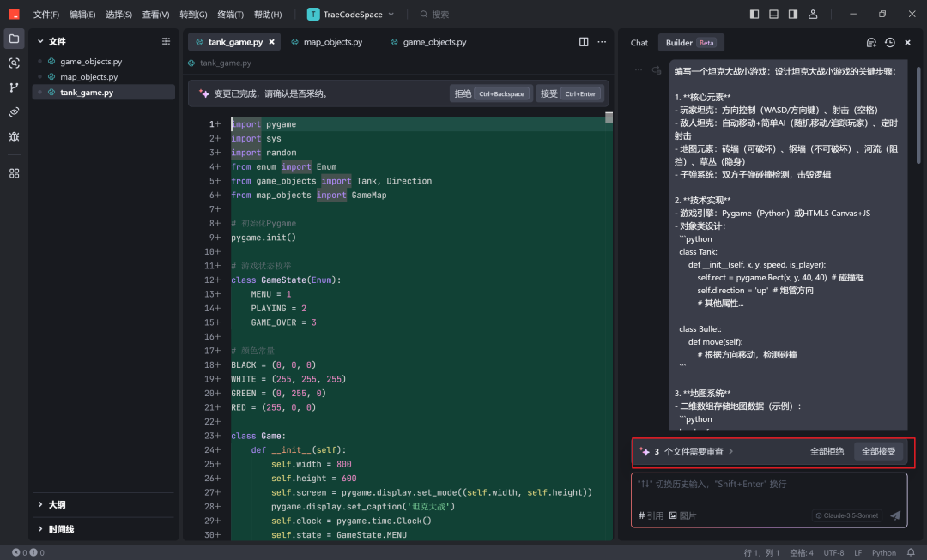Switch to the Builder tab
927x560 pixels.
click(x=690, y=43)
